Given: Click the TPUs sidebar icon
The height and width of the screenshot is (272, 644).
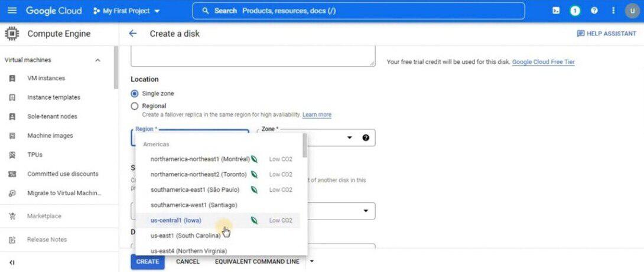Looking at the screenshot, I should [12, 155].
